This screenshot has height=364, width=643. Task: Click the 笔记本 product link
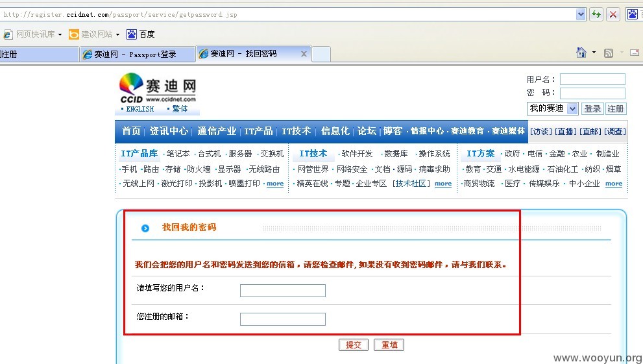tap(178, 154)
